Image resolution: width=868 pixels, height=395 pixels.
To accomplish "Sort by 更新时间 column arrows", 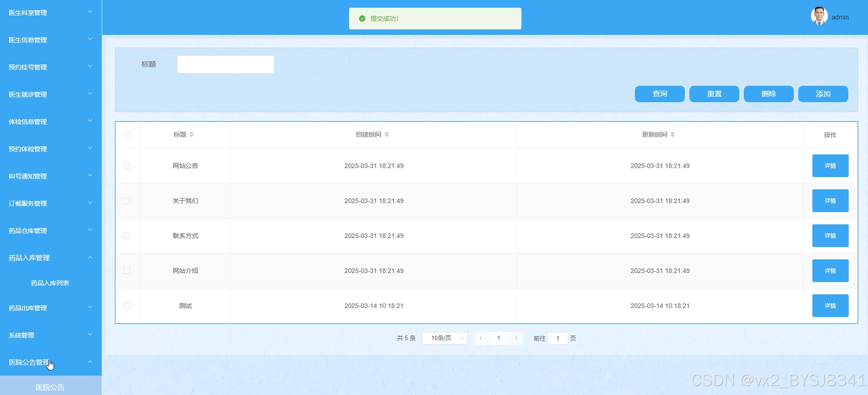I will pos(672,135).
